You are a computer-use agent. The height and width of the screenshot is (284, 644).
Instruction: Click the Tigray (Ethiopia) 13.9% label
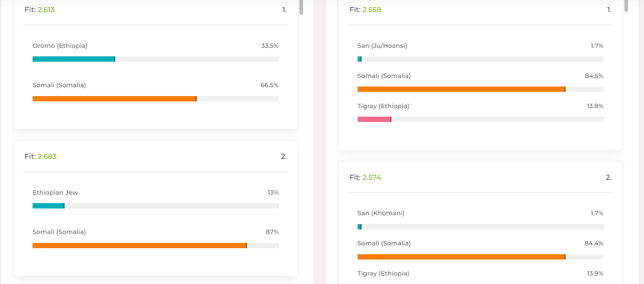tap(383, 273)
